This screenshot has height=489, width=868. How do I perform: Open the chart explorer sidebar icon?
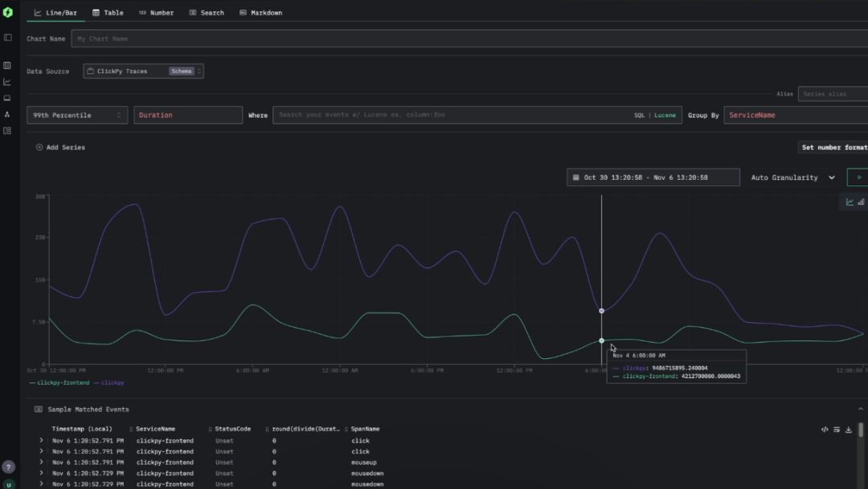7,82
